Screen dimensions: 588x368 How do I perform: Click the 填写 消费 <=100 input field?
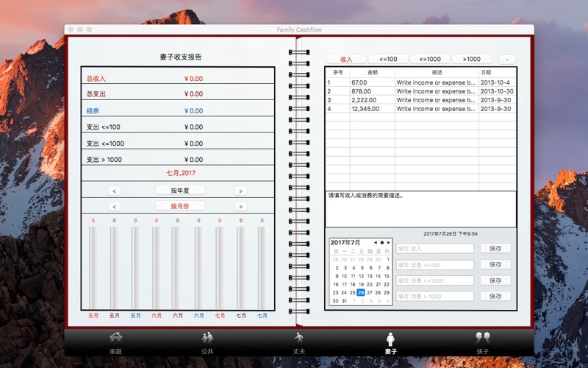point(434,264)
